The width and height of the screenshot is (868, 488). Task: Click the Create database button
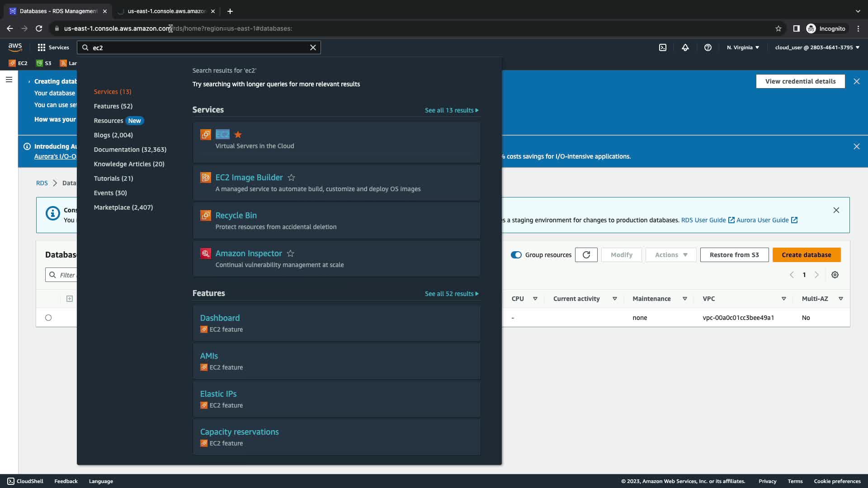(x=807, y=255)
